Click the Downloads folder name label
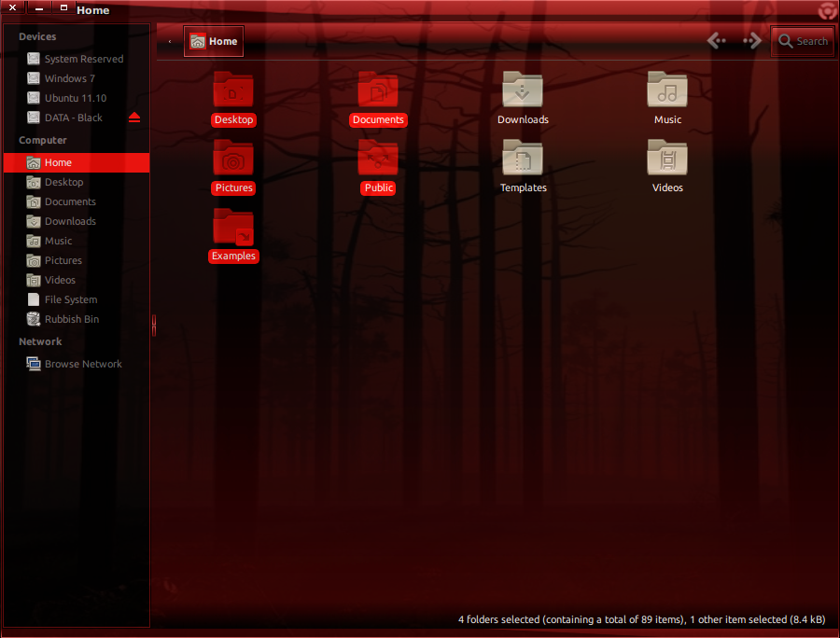Screen dimensions: 840x638 [523, 120]
